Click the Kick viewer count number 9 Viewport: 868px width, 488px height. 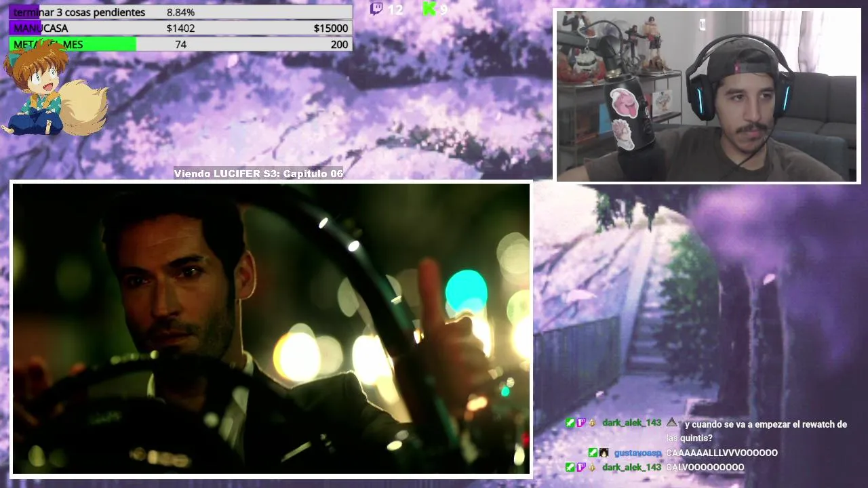click(x=443, y=9)
